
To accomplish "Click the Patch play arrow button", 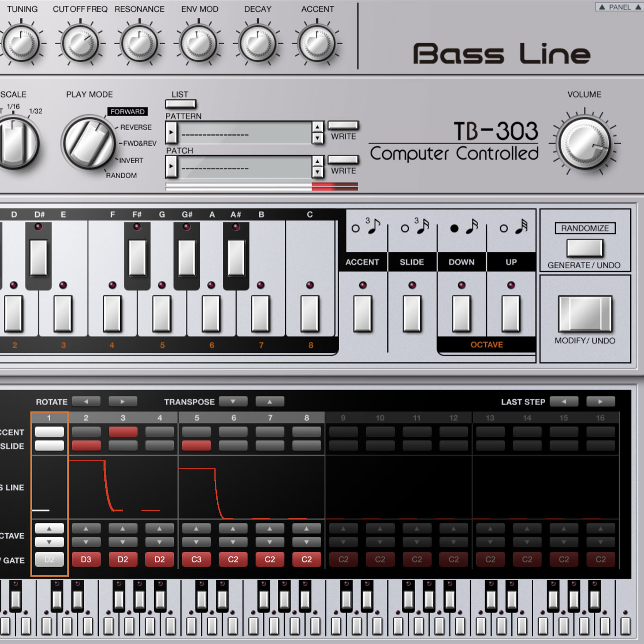I will 171,167.
